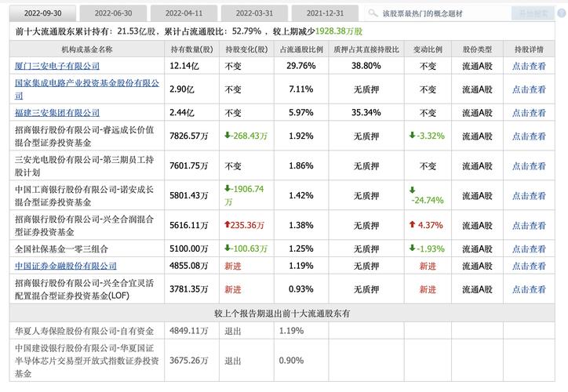Click the green down arrow beside -1906.74万
This screenshot has height=392, width=568.
(x=228, y=189)
